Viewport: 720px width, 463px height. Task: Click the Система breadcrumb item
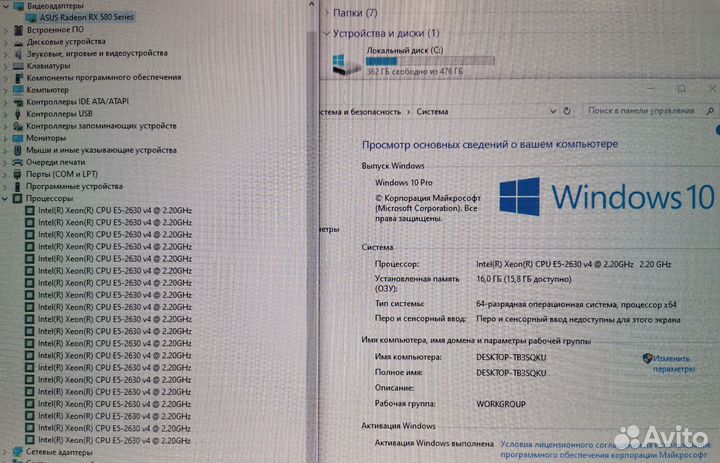pos(433,112)
